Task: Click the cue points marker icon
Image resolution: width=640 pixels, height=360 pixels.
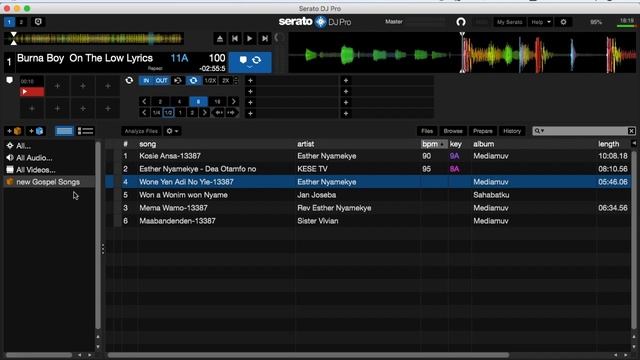Action: pos(9,80)
